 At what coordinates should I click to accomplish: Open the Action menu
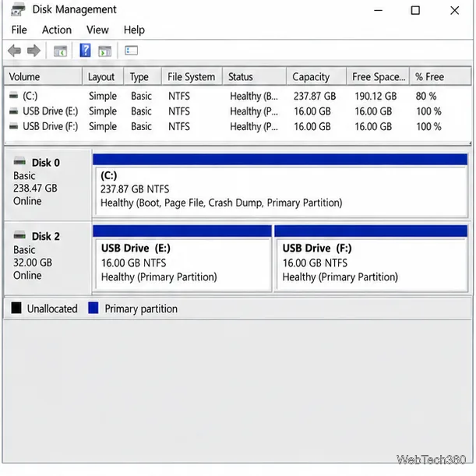click(57, 30)
